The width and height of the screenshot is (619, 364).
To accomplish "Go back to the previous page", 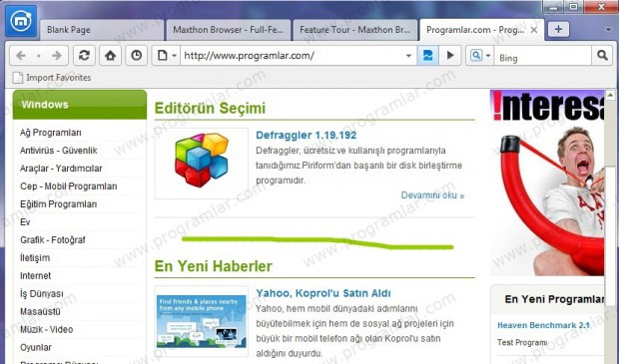I will click(x=21, y=56).
